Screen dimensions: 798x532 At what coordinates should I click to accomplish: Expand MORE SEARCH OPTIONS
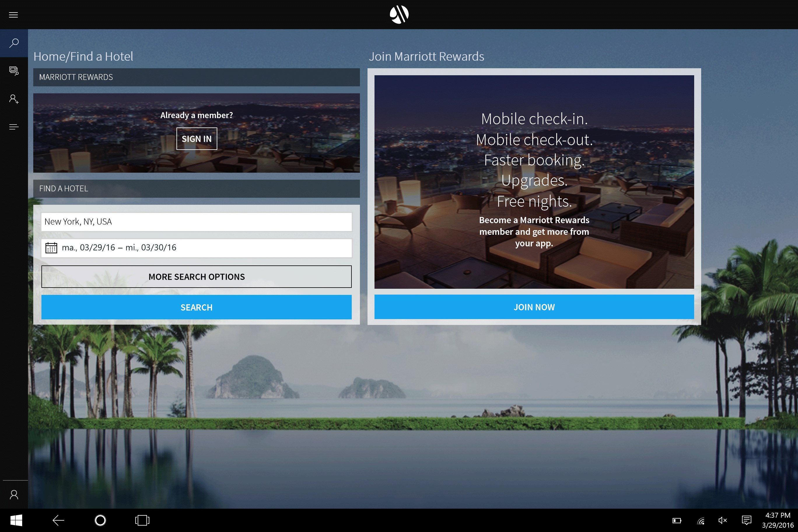coord(197,276)
